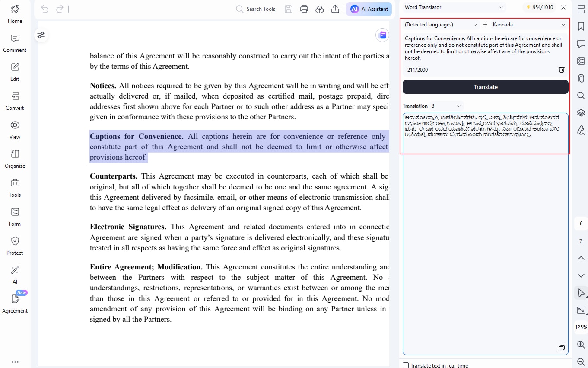Click the Translate button
Viewport: 588px width, 368px height.
click(486, 87)
